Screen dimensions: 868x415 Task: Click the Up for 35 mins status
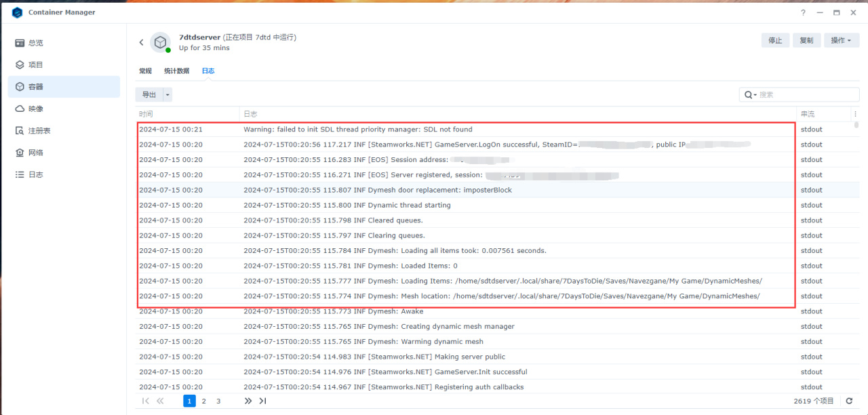204,48
